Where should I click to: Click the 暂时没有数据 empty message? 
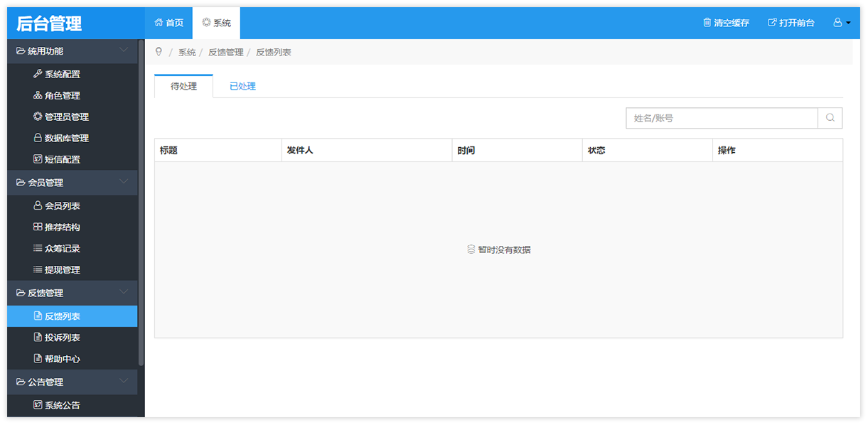coord(498,249)
